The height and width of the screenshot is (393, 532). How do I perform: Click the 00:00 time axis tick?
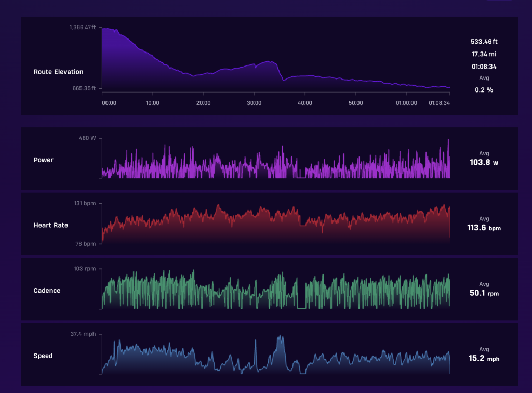coord(109,103)
